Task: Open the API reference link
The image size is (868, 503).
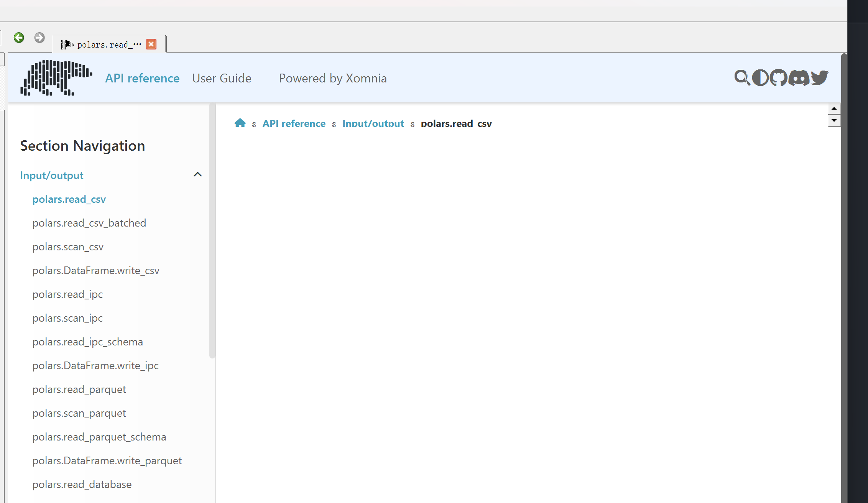Action: (x=142, y=78)
